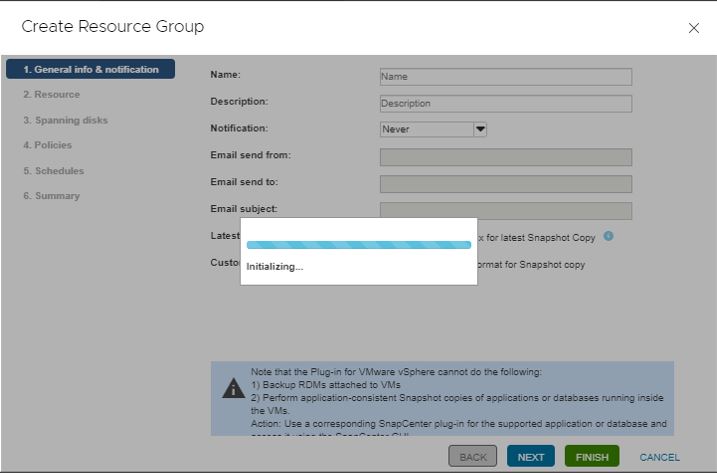
Task: Select the General info & notification step
Action: tap(90, 69)
